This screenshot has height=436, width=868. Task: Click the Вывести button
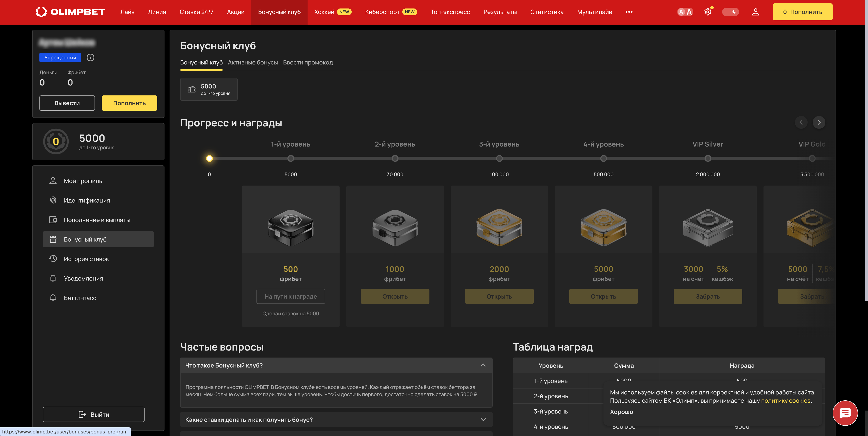click(67, 103)
